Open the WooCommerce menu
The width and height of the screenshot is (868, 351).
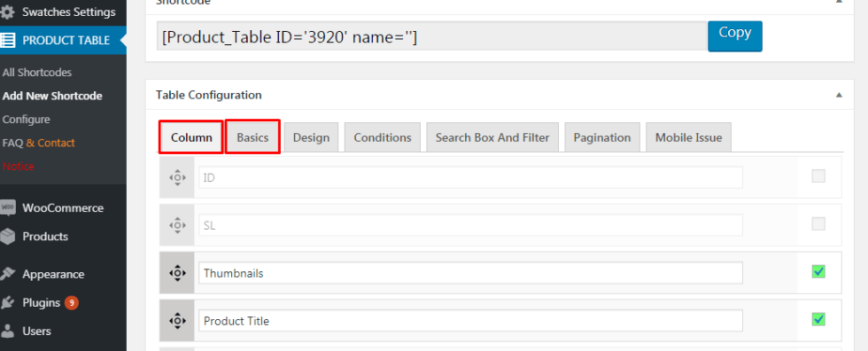coord(63,208)
